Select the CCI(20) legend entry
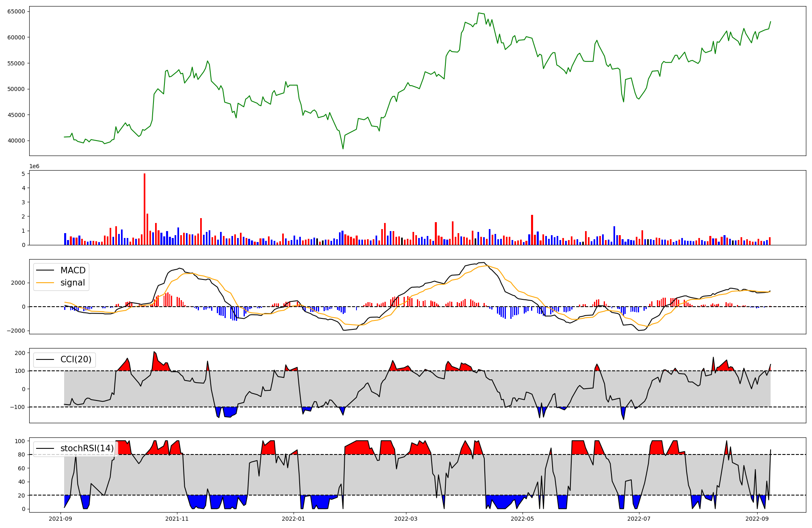Viewport: 812px width, 528px height. tap(76, 359)
